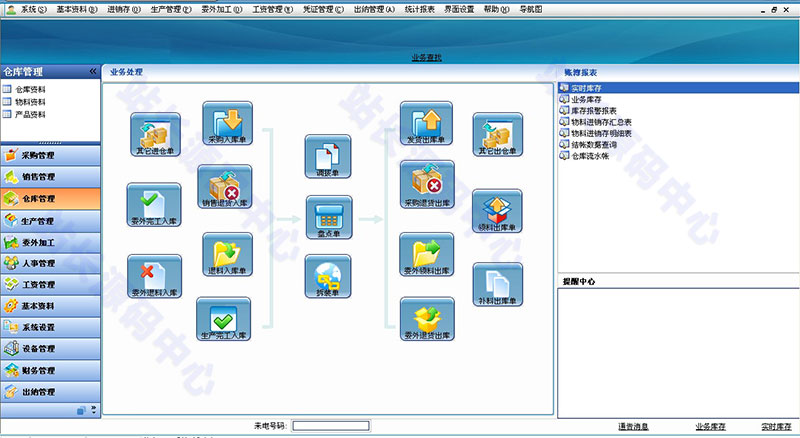
Task: Open the 生产完工入库 icon
Action: pyautogui.click(x=223, y=319)
